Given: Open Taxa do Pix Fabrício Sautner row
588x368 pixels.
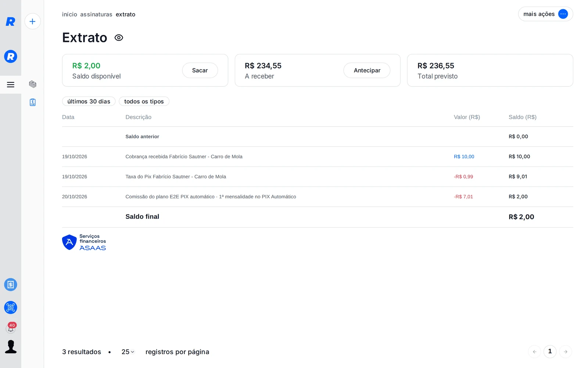Looking at the screenshot, I should tap(318, 177).
